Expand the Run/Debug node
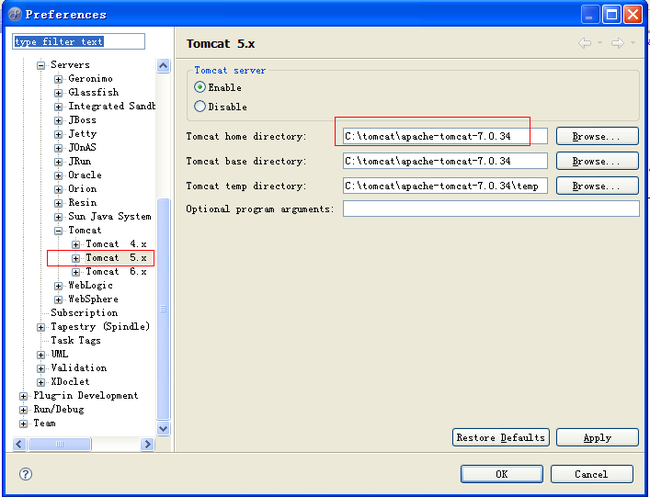Viewport: 650px width, 497px height. [23, 410]
